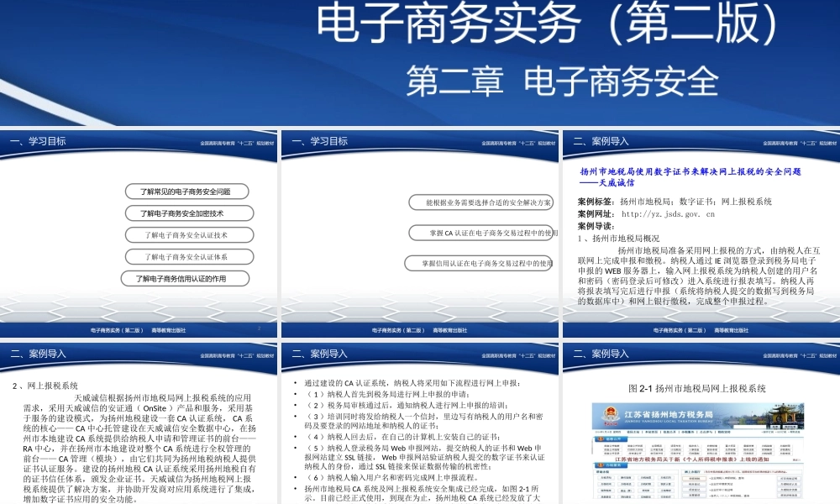Click the search button on the tax homepage banner
The width and height of the screenshot is (840, 504).
[x=774, y=426]
